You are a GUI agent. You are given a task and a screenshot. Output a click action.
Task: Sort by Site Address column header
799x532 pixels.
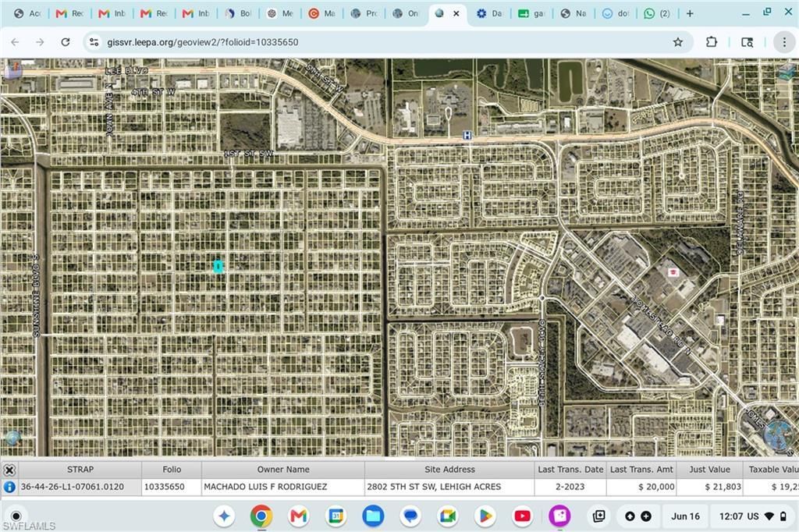(x=449, y=470)
